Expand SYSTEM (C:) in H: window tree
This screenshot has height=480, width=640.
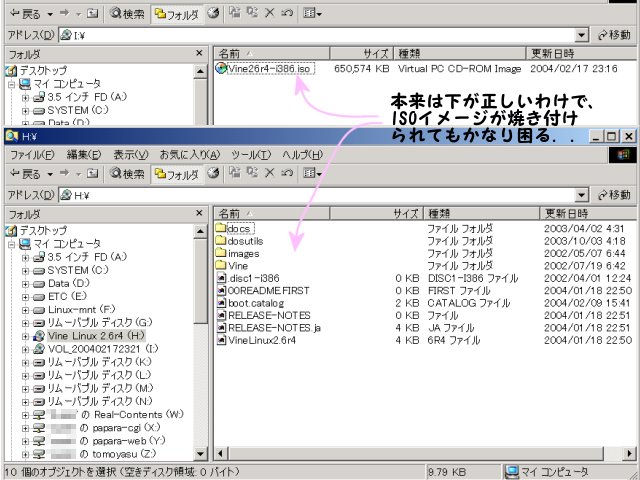click(25, 271)
